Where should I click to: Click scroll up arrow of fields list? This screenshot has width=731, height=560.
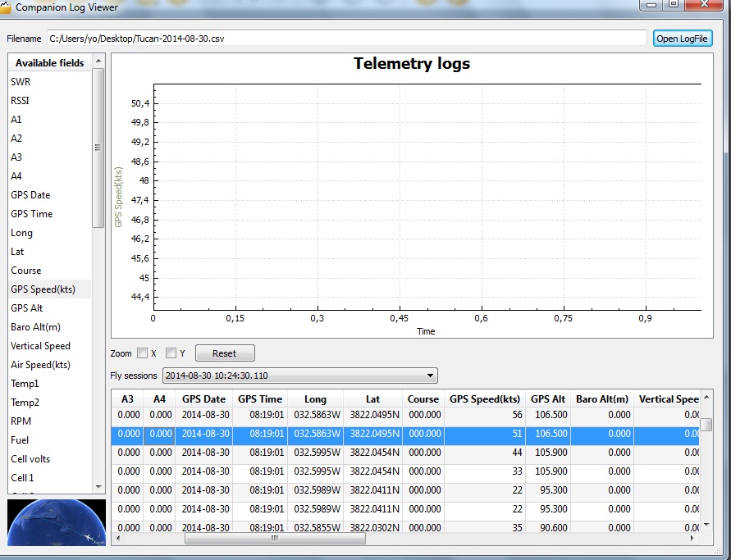click(x=98, y=62)
